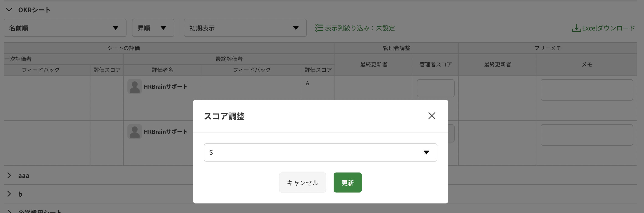Click the aaa section title

coord(24,176)
